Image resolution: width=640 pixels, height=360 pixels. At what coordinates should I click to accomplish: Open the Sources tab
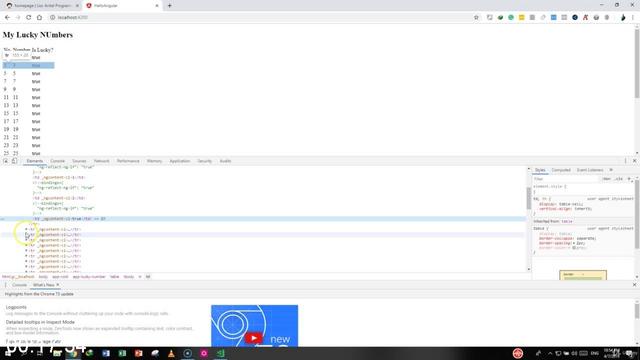[79, 161]
